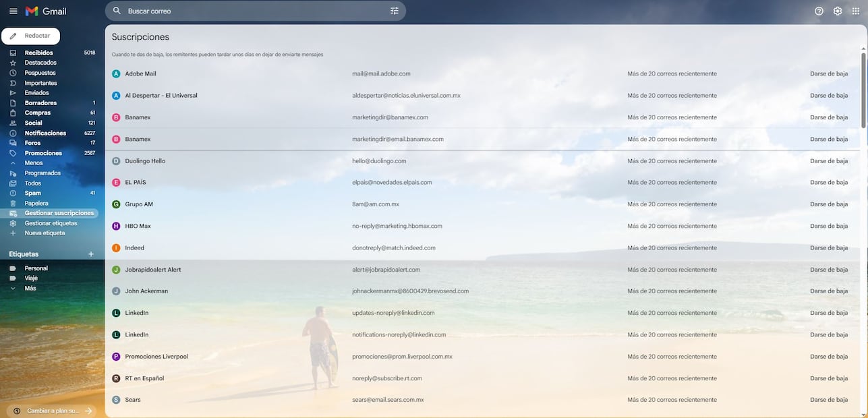Click the Personal label icon
Viewport: 868px width, 418px height.
click(x=12, y=268)
